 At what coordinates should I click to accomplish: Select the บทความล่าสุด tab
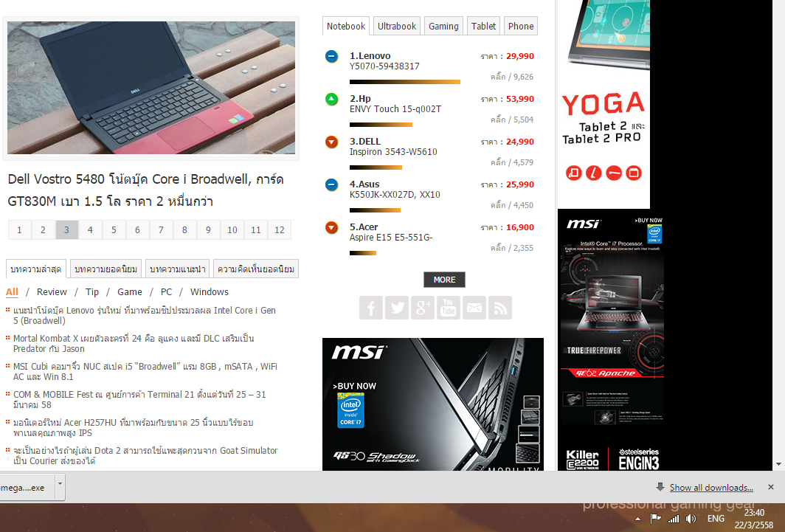[35, 269]
